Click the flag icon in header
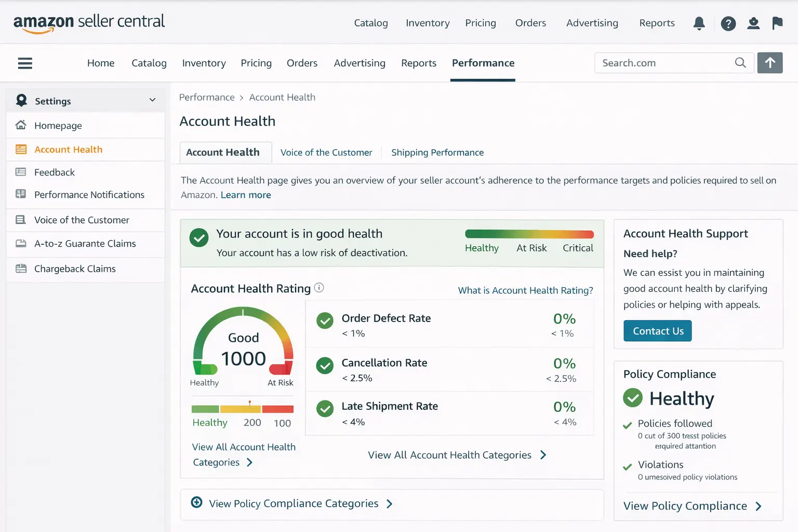This screenshot has width=798, height=532. coord(777,23)
